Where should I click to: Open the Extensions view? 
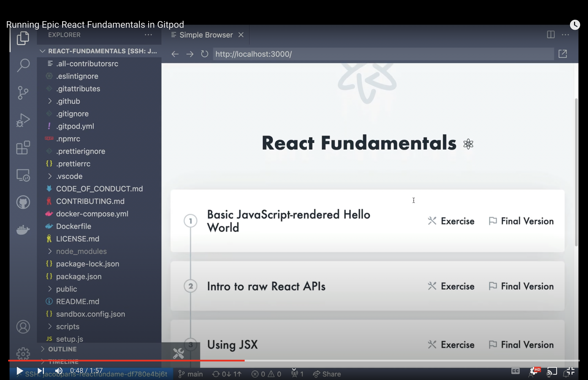click(23, 147)
